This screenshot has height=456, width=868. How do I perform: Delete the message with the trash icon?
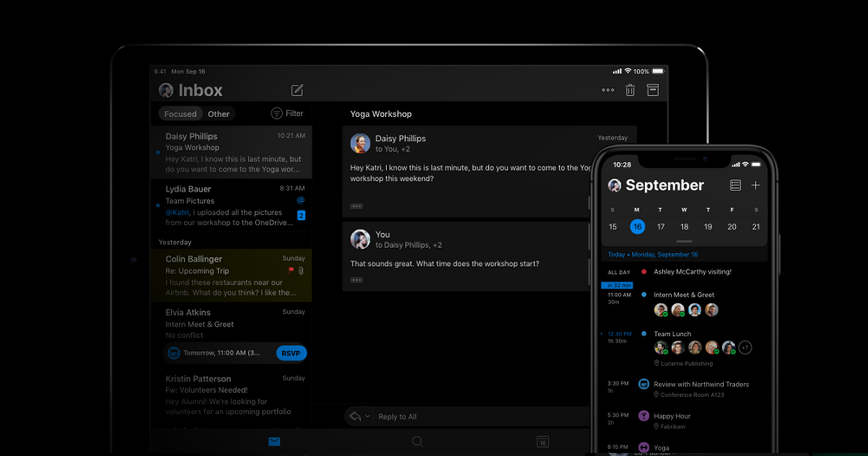(630, 90)
